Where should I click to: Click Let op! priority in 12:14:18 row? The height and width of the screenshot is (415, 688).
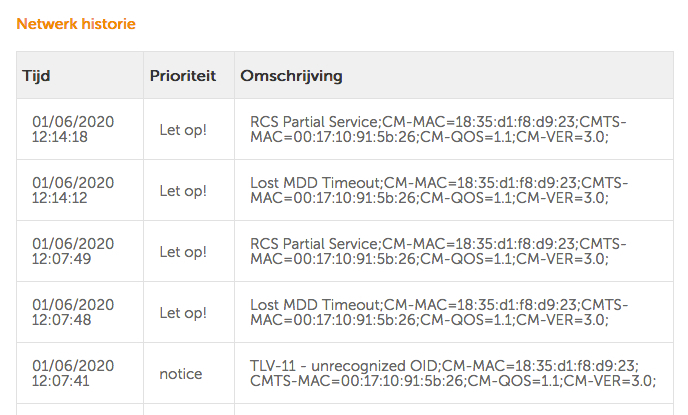[183, 130]
